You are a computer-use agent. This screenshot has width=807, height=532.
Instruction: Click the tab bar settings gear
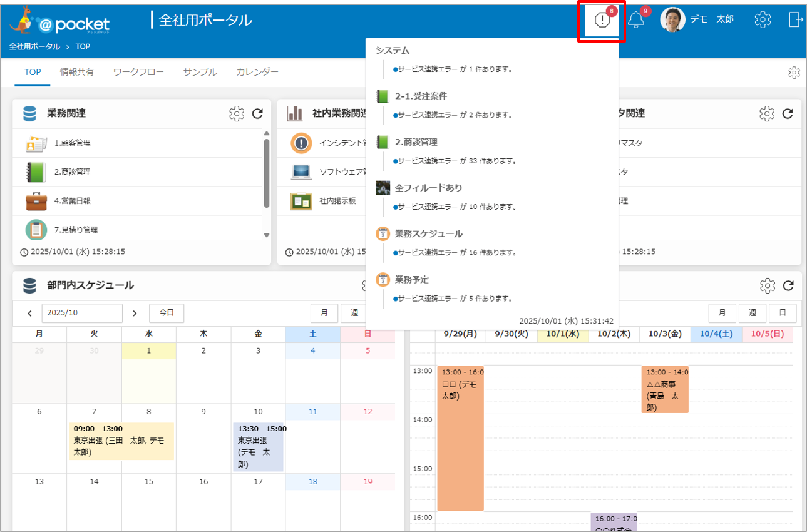pos(794,73)
